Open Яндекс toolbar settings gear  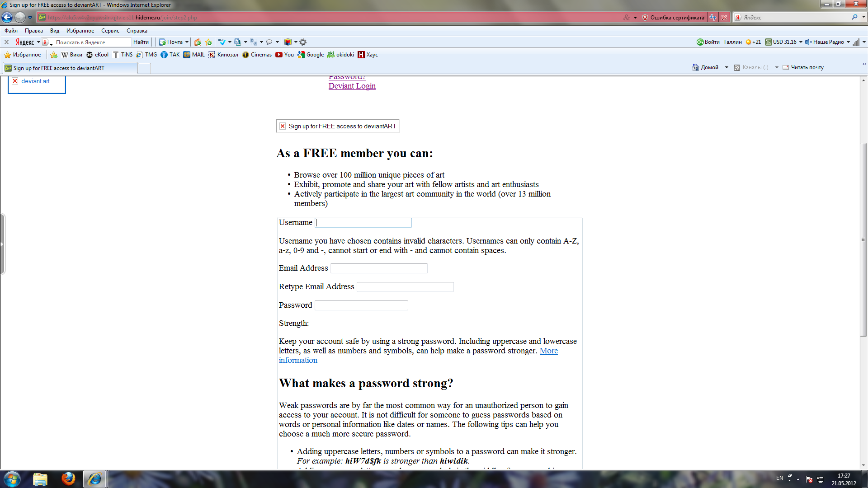tap(303, 42)
